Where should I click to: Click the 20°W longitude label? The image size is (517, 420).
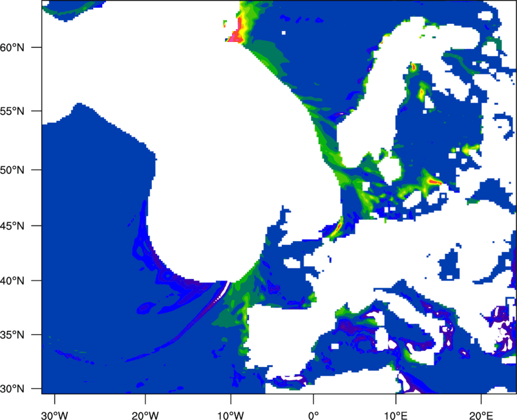tap(145, 415)
